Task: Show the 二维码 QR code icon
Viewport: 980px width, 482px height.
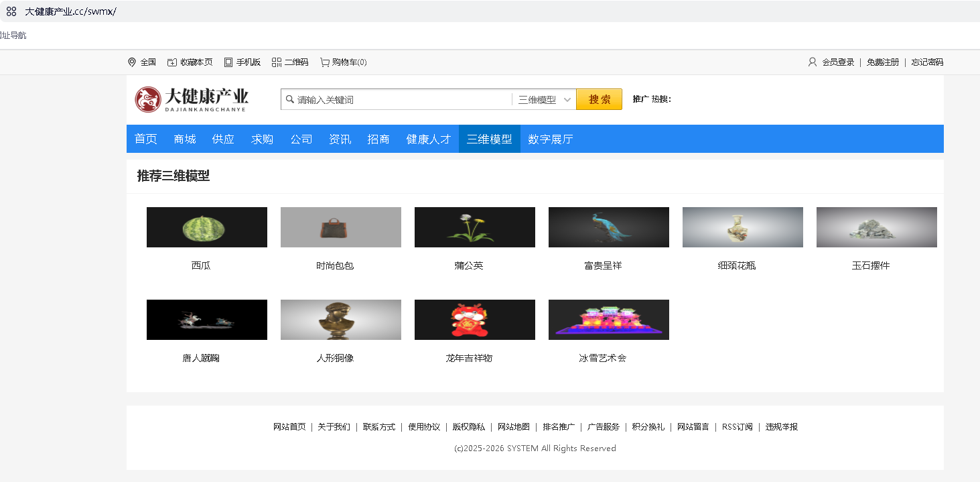Action: [277, 62]
